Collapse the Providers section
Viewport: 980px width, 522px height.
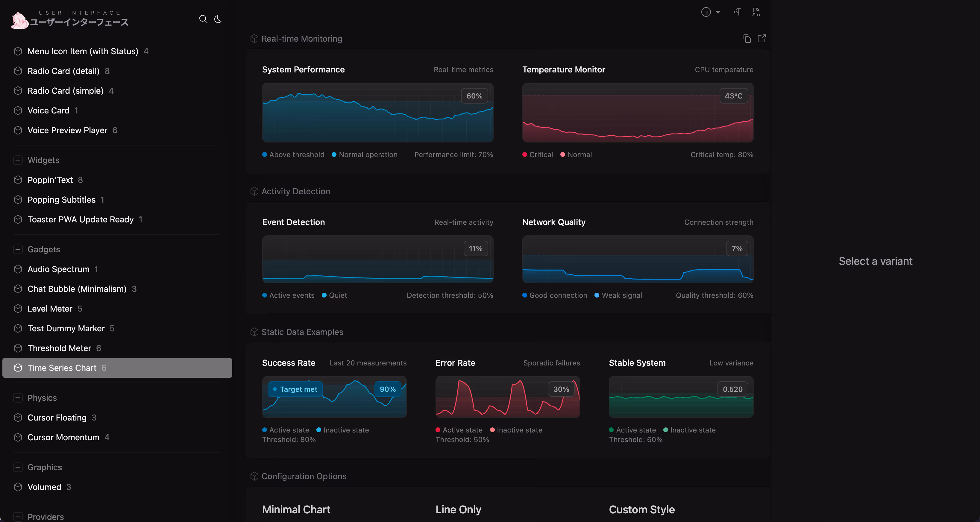(x=18, y=517)
